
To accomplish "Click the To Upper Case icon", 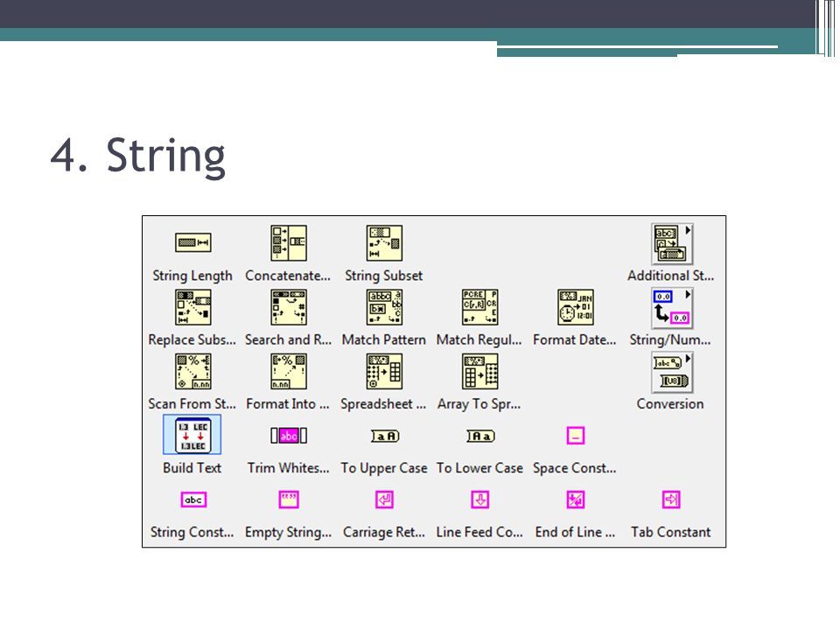I will point(385,436).
